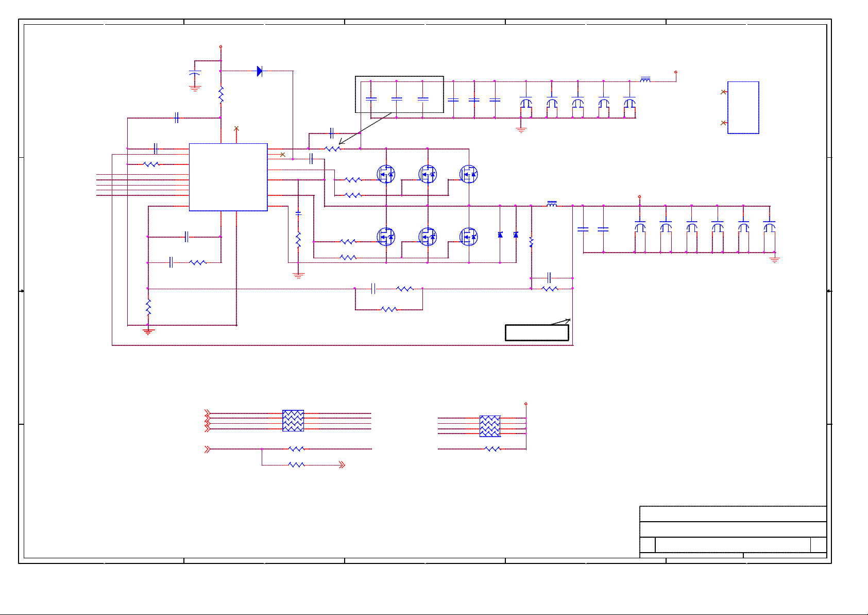Select the polarized capacitor with the curved plate
Screen dimensions: 868x615
195,74
